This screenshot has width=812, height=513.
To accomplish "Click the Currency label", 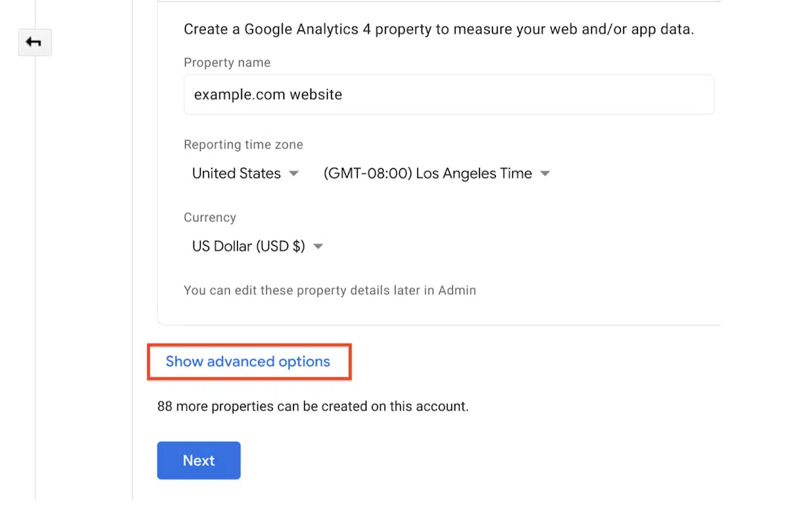I will (210, 217).
